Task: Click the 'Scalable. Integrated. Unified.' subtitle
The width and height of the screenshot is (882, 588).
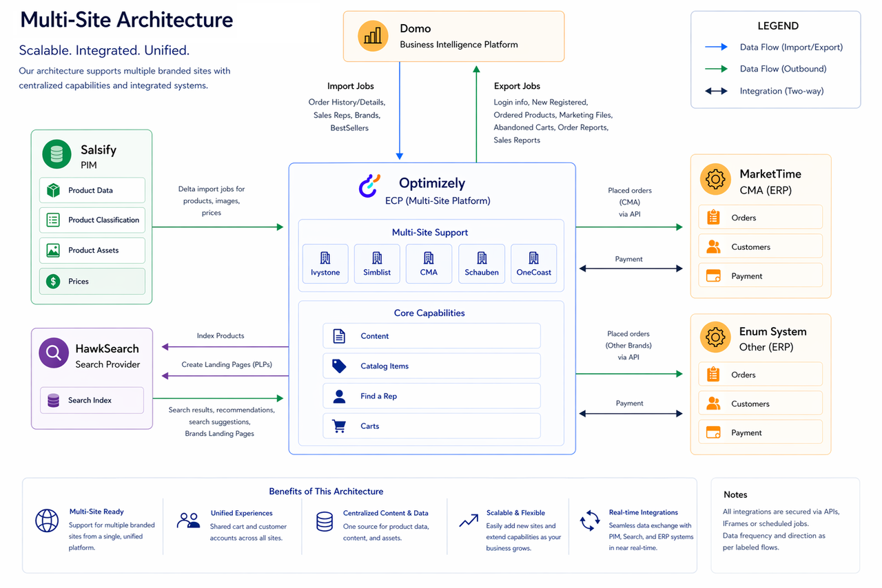Action: coord(104,50)
